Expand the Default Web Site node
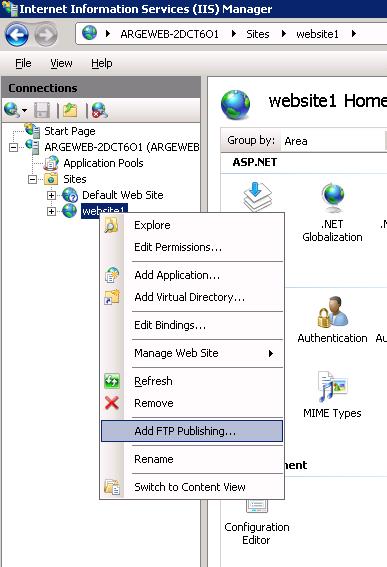This screenshot has height=567, width=387. [51, 195]
